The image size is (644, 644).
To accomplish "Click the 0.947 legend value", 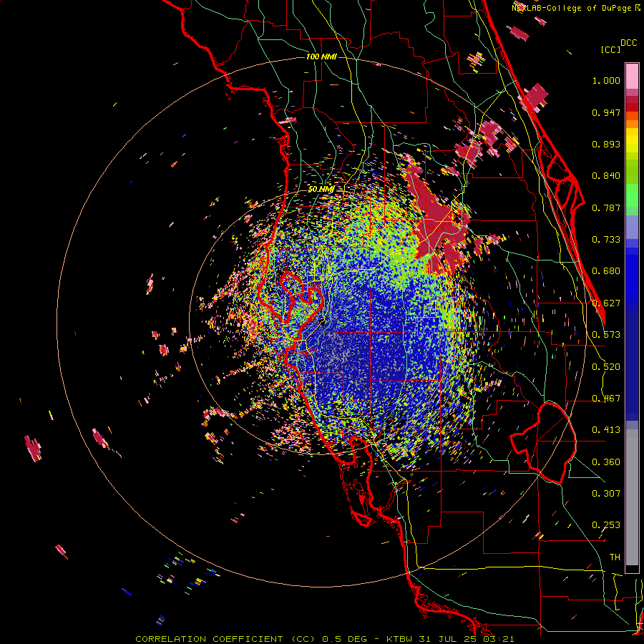I will point(606,112).
